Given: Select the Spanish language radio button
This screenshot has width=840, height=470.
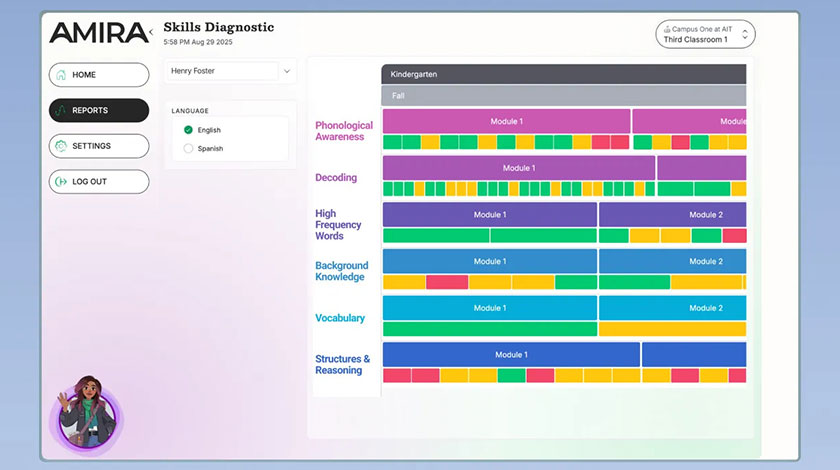Looking at the screenshot, I should 188,148.
